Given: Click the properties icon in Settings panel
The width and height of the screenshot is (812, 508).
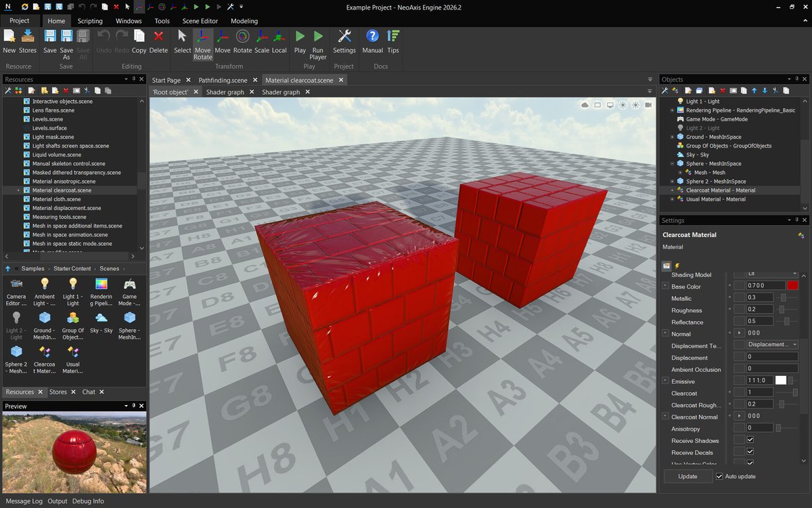Looking at the screenshot, I should (x=667, y=266).
